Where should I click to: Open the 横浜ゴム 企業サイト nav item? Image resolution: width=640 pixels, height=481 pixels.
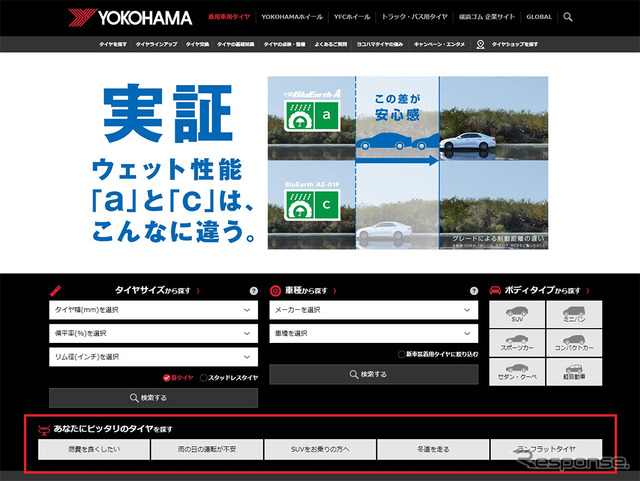tap(487, 17)
